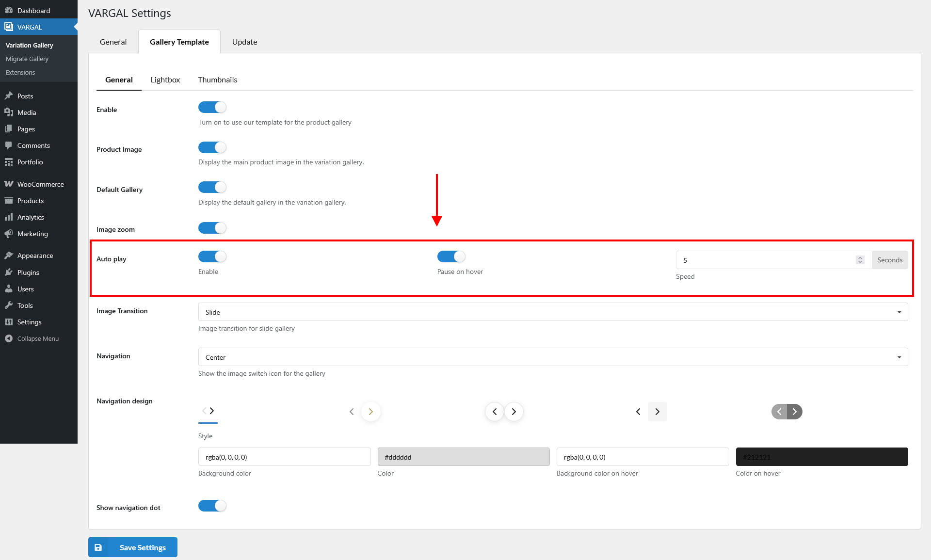
Task: Turn off Show navigation dot
Action: click(212, 506)
